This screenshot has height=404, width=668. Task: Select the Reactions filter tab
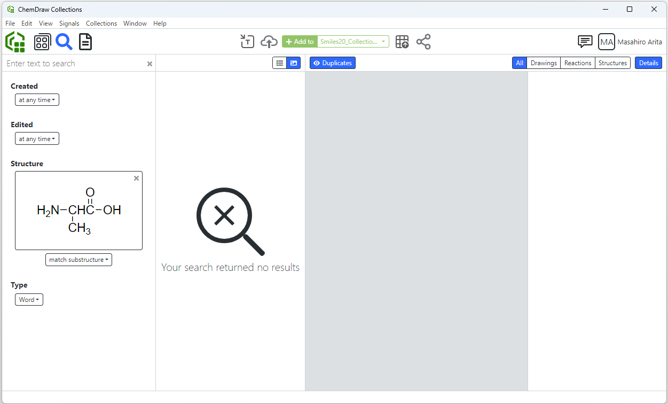pyautogui.click(x=577, y=63)
